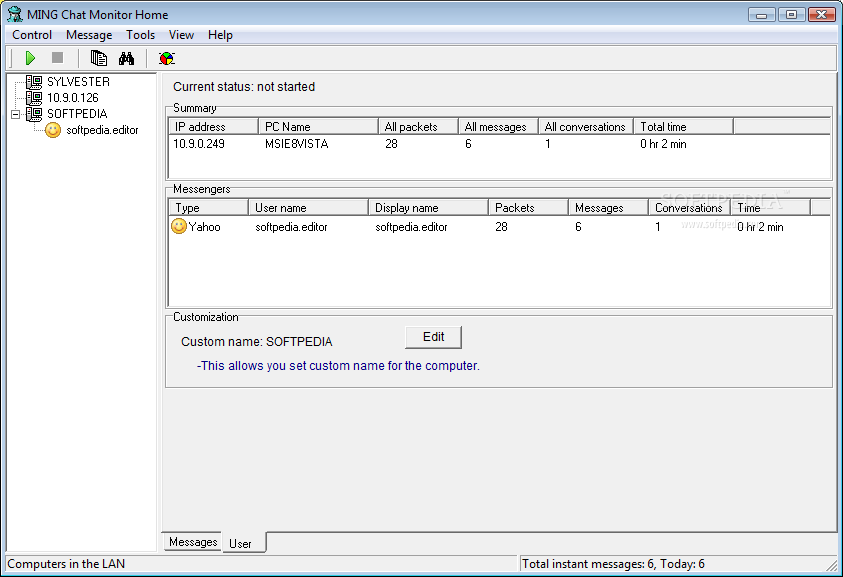
Task: Minimize the MING Chat Monitor window
Action: [762, 15]
